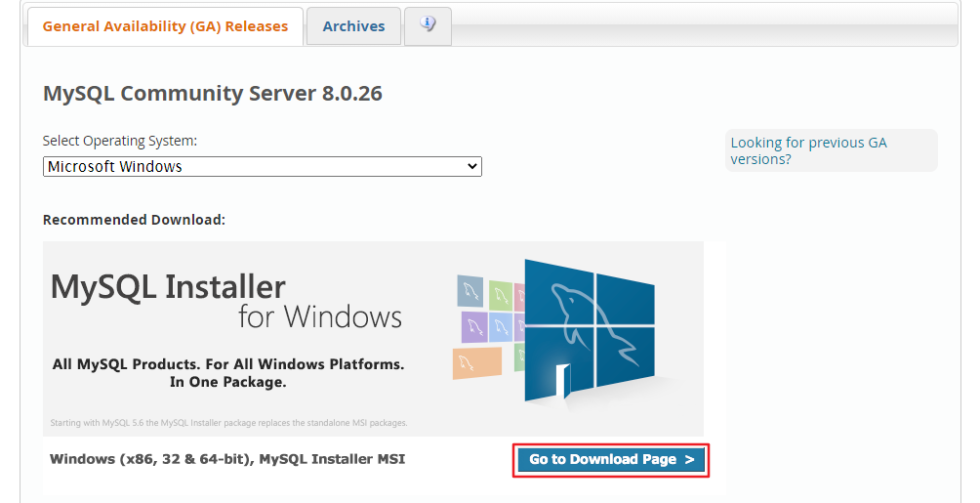Click the Recommended Download label
980x503 pixels.
point(134,220)
